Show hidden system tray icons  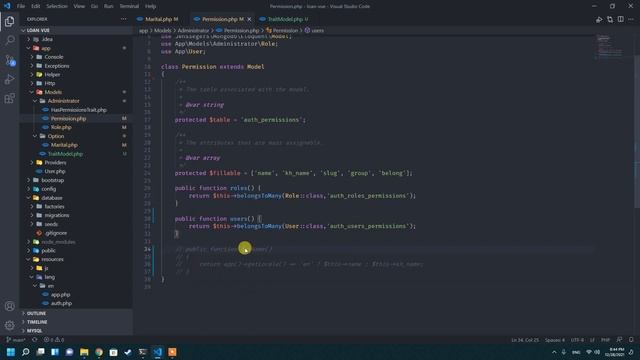554,352
